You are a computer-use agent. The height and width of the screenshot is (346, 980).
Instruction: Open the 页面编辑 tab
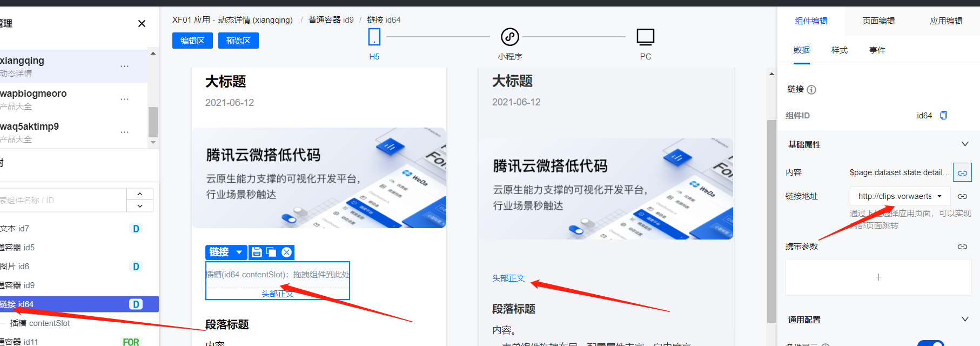(878, 21)
